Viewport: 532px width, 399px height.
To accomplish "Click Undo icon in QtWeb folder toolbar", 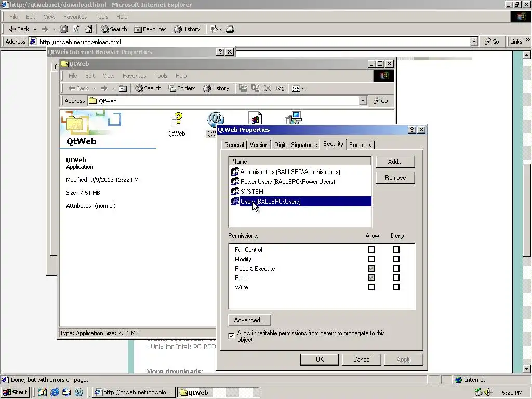I will (280, 88).
